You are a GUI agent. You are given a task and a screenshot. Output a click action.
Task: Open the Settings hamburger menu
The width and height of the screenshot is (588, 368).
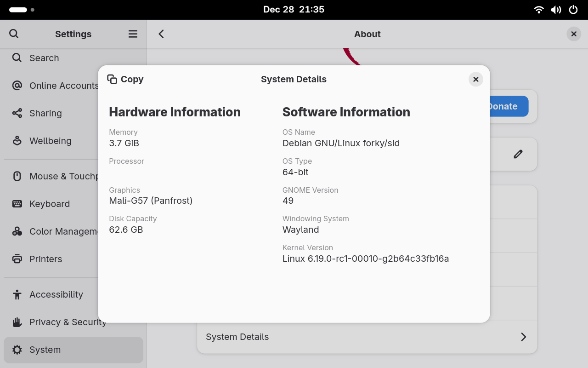point(133,34)
